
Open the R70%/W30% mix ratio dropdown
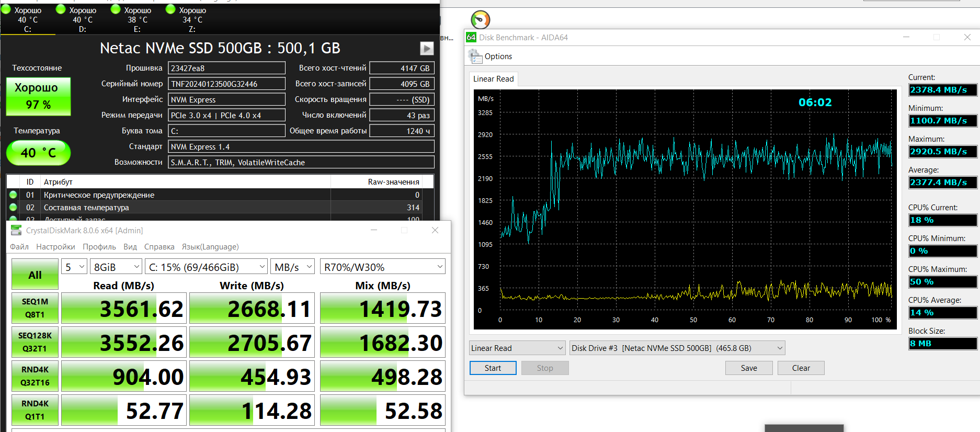383,267
